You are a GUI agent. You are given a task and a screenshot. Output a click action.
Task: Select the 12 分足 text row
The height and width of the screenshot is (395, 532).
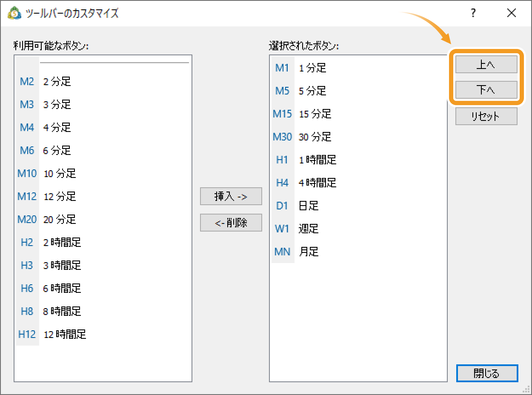[60, 197]
